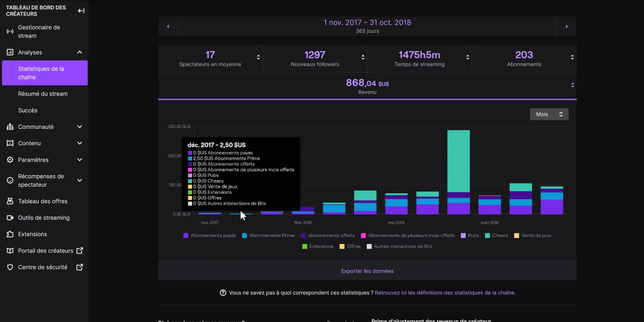This screenshot has height=322, width=644.
Task: Click Exporter les données
Action: 367,271
